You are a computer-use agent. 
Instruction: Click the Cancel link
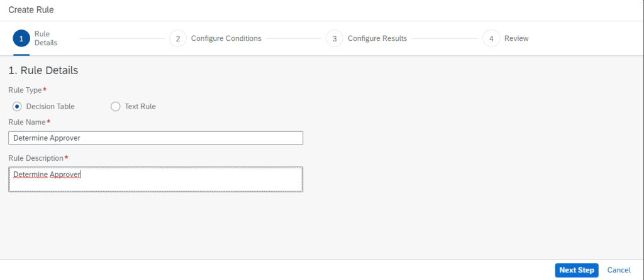(x=619, y=270)
